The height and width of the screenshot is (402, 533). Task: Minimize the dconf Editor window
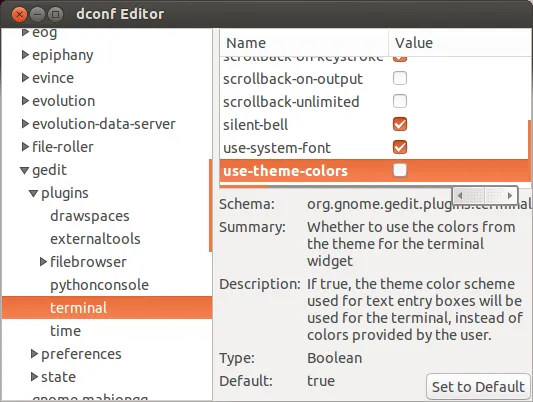point(37,15)
